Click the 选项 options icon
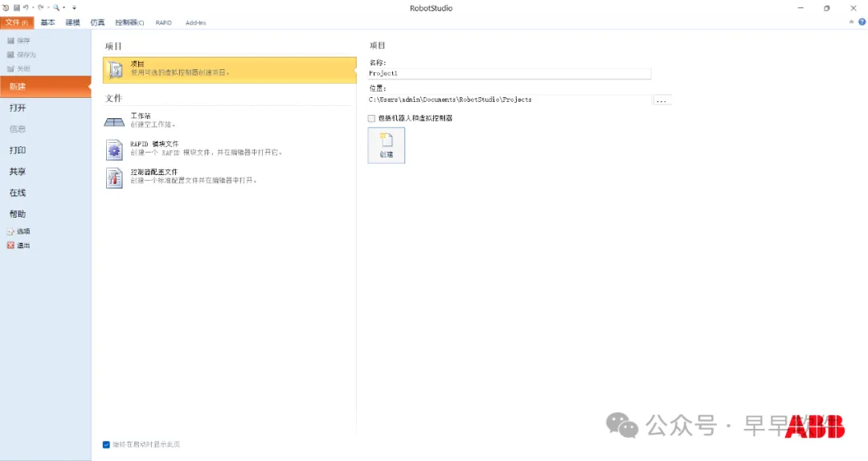 click(x=10, y=231)
